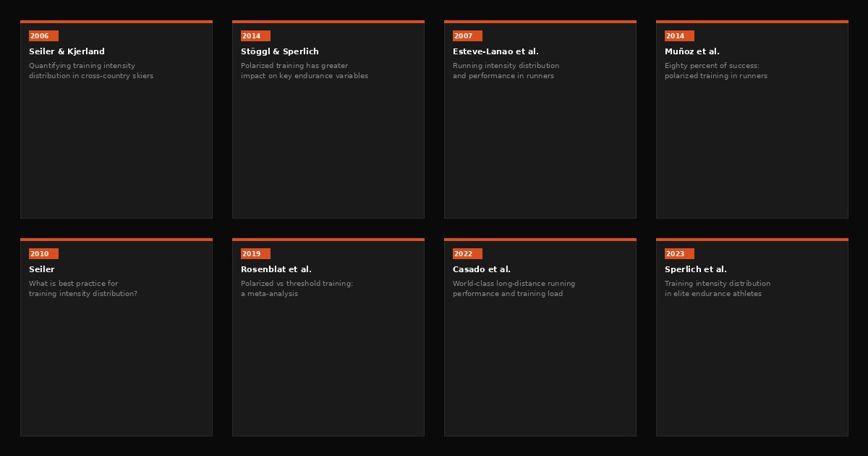Select the cross-country skiers study description
868x456 pixels.
tap(91, 71)
